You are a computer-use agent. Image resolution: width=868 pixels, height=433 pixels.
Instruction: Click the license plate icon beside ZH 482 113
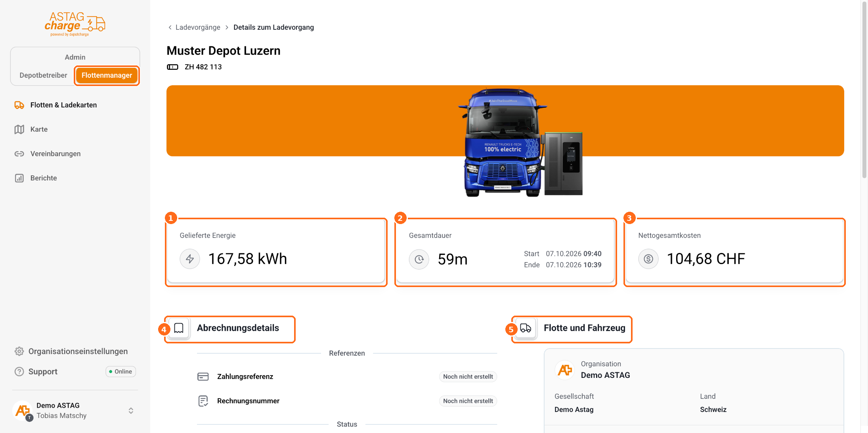(172, 67)
